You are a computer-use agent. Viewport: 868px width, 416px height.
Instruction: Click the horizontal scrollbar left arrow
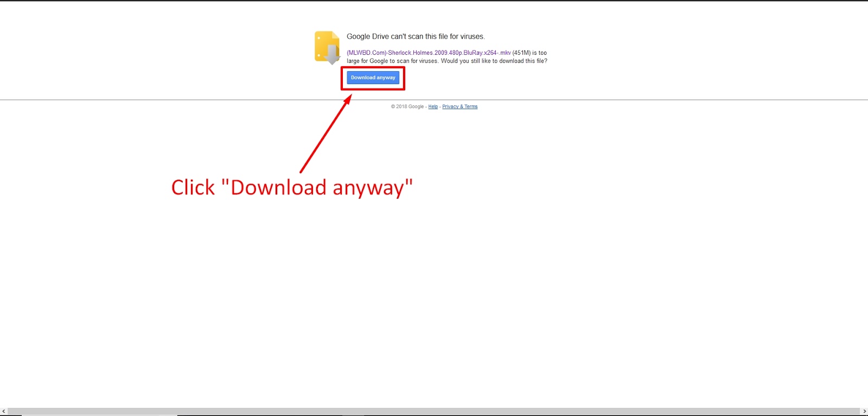tap(4, 412)
